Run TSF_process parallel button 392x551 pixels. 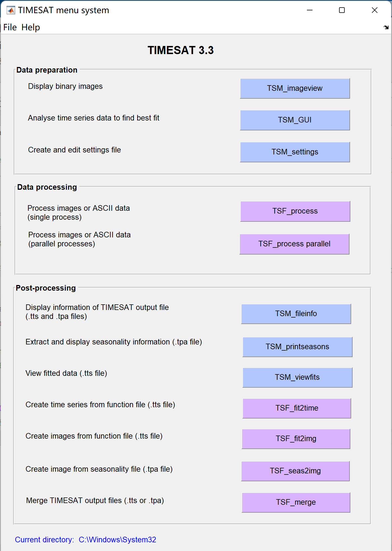pyautogui.click(x=294, y=244)
